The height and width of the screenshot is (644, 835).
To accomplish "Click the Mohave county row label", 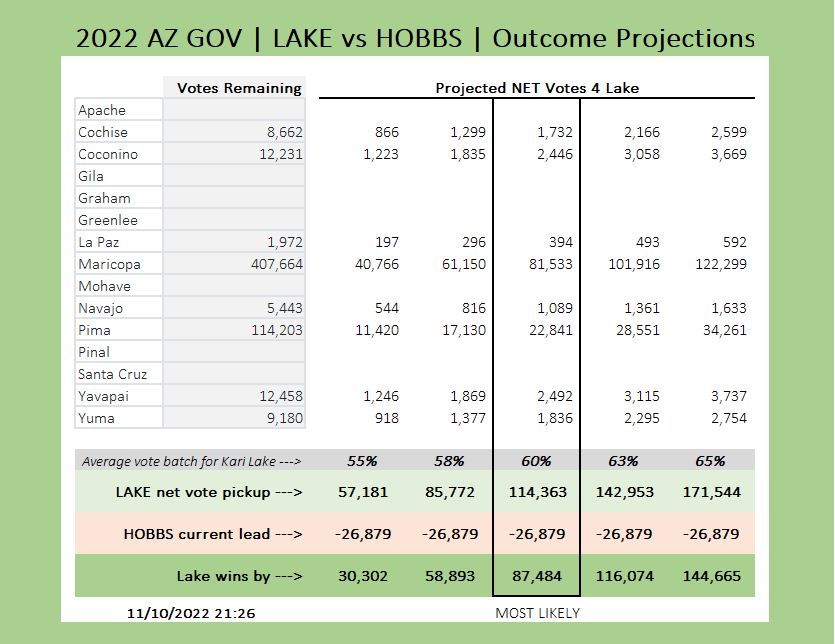I will tap(104, 286).
